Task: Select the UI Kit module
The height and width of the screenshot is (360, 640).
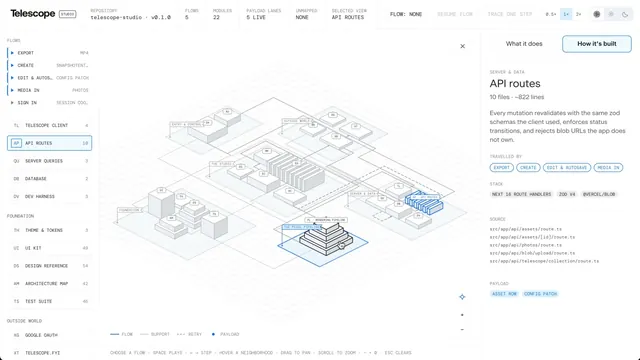Action: (x=49, y=248)
